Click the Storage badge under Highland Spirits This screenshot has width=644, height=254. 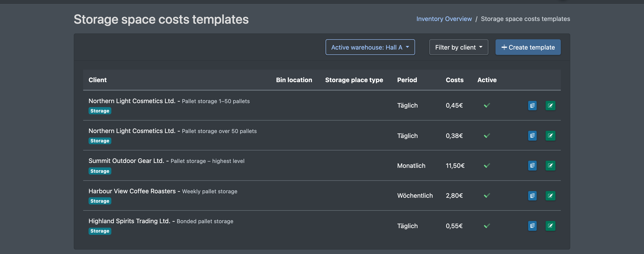coord(100,231)
